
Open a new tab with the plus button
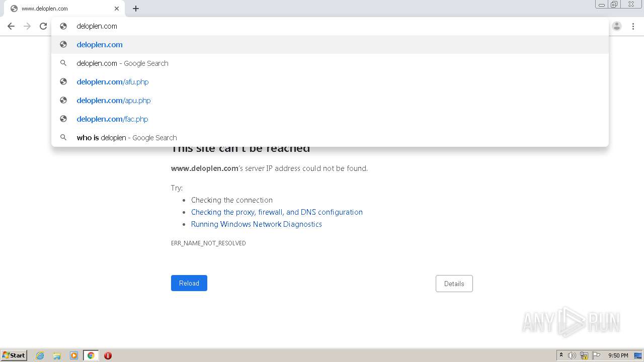(x=136, y=9)
